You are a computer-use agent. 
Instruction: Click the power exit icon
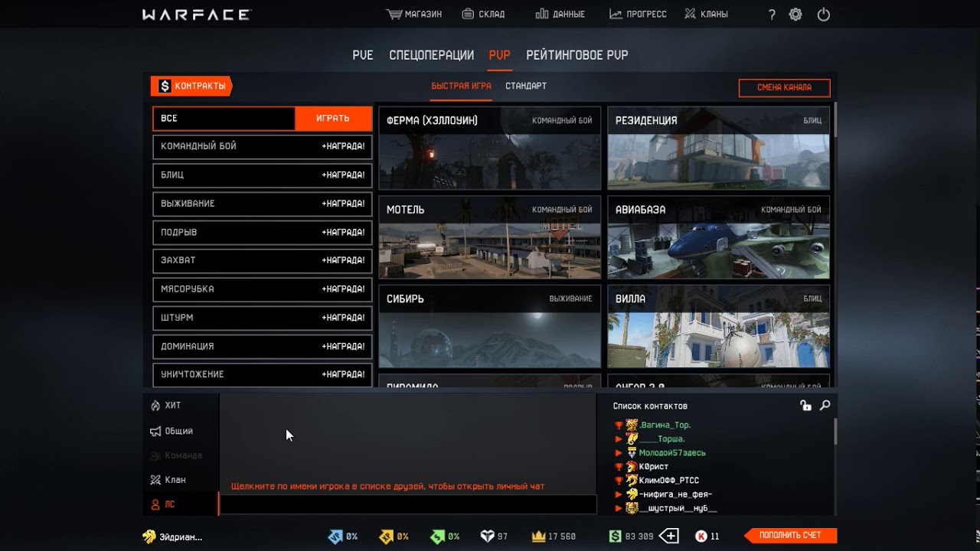pos(824,15)
